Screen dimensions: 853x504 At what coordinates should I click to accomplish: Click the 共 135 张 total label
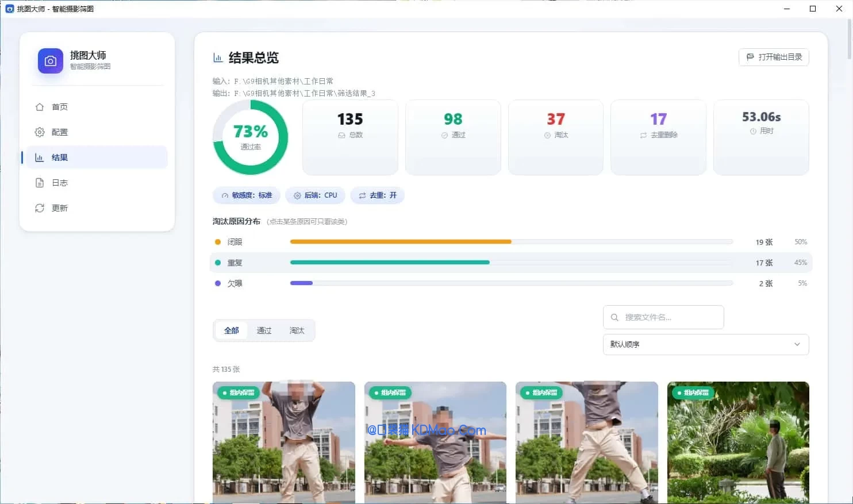pyautogui.click(x=226, y=370)
